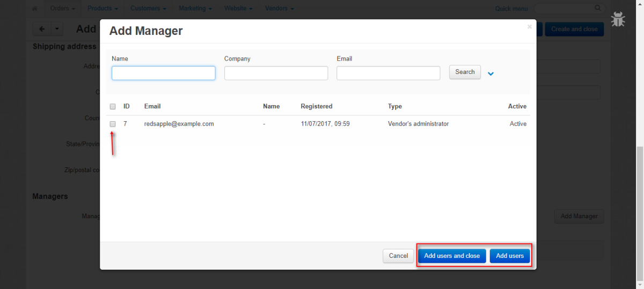
Task: Click the Registered column header
Action: pos(317,107)
